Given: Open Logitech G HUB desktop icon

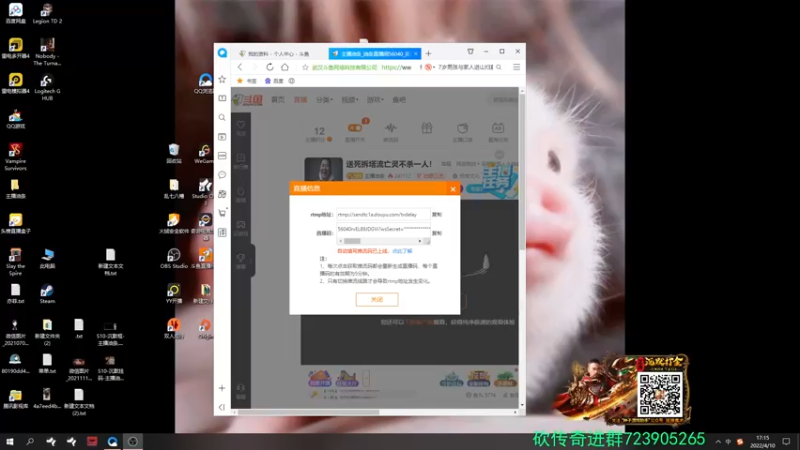Looking at the screenshot, I should 47,87.
